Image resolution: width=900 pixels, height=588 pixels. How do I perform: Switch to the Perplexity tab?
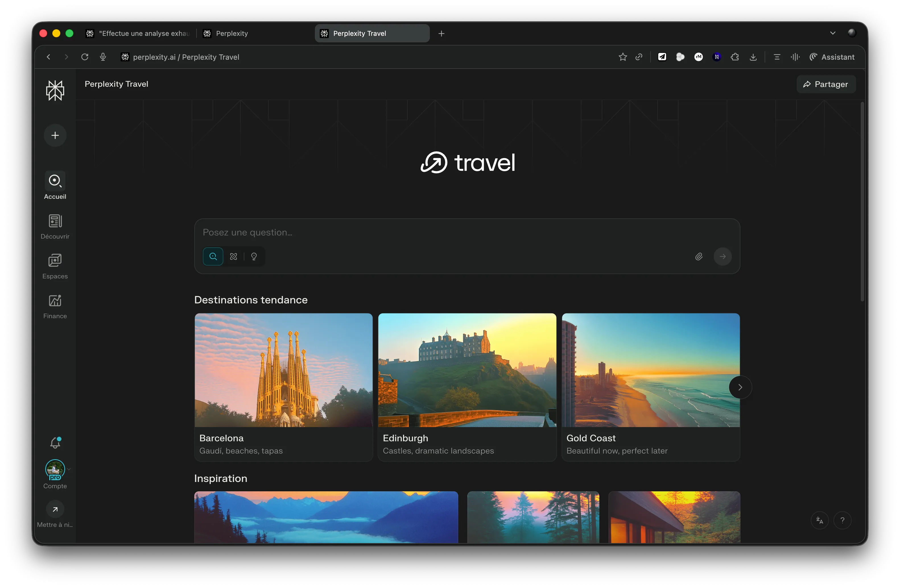(232, 33)
